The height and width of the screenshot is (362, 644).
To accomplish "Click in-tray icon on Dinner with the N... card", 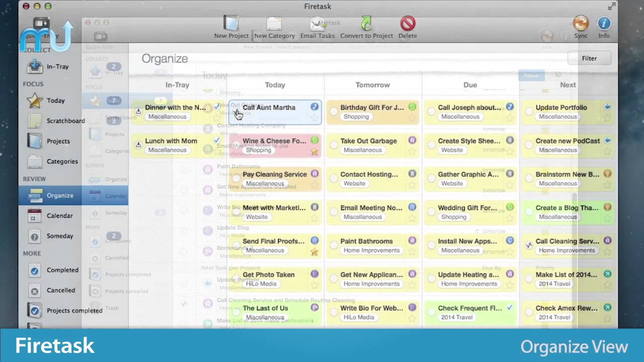I will click(138, 111).
